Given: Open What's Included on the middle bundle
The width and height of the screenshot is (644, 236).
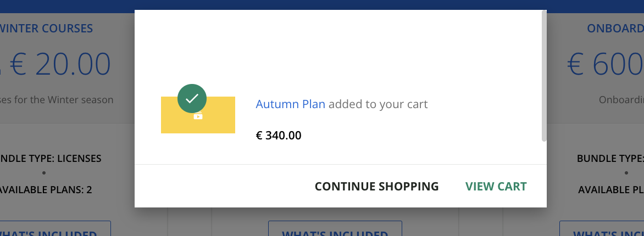Looking at the screenshot, I should [335, 231].
